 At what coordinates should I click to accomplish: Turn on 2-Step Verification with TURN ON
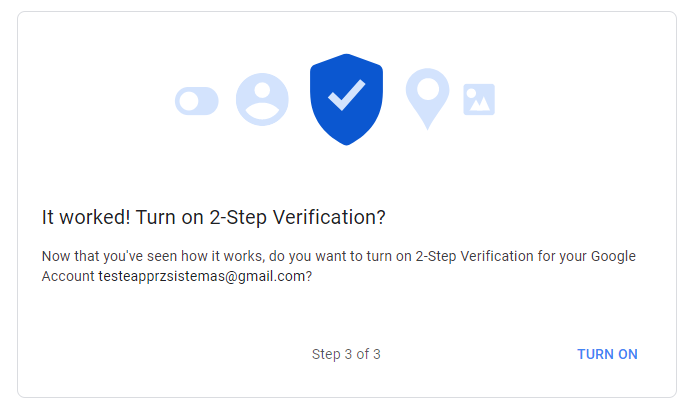[x=607, y=354]
